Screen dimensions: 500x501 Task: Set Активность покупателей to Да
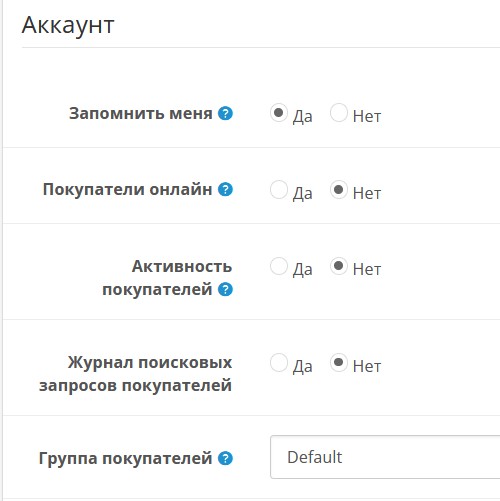[x=279, y=266]
